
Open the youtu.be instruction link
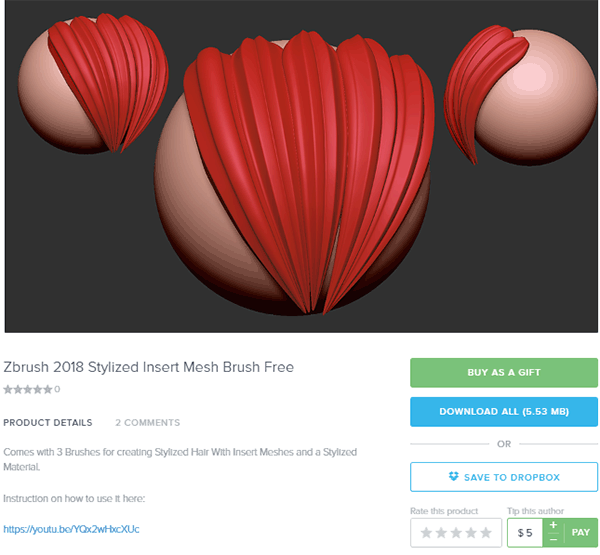71,529
